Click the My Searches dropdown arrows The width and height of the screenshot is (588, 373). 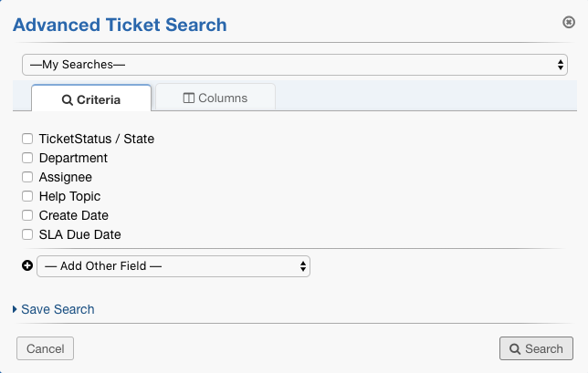pos(561,65)
